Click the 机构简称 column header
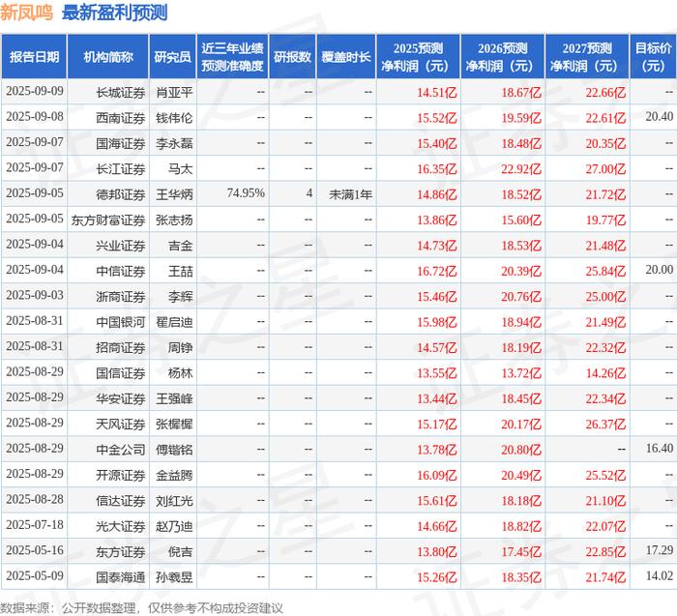677x616 pixels. click(x=108, y=57)
